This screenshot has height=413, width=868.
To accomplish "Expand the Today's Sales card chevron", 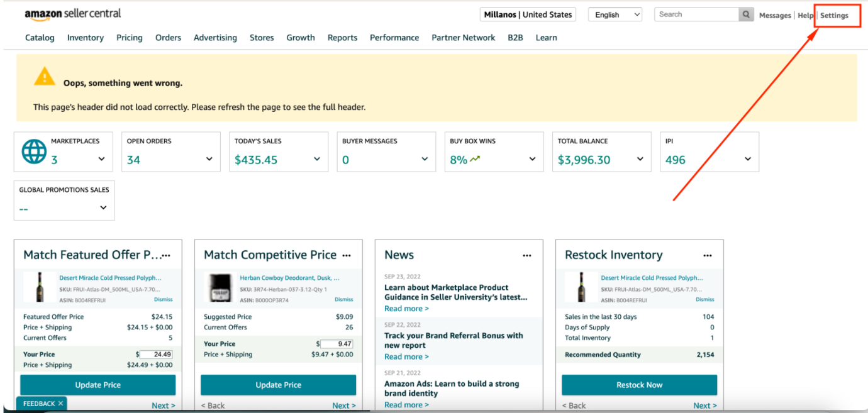I will (x=317, y=159).
